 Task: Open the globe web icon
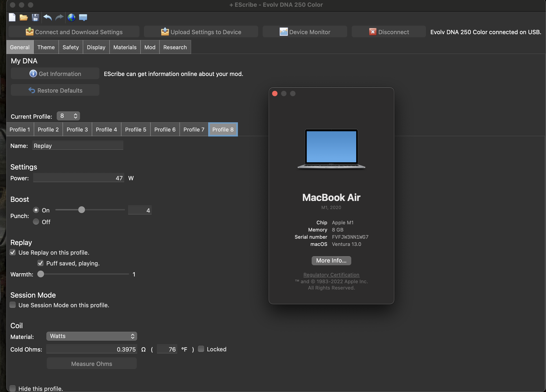point(71,17)
